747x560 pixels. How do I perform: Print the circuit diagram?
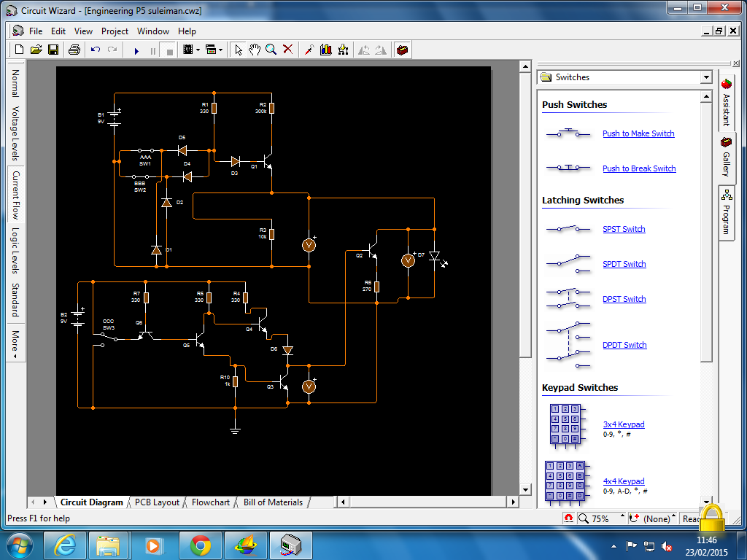coord(74,50)
